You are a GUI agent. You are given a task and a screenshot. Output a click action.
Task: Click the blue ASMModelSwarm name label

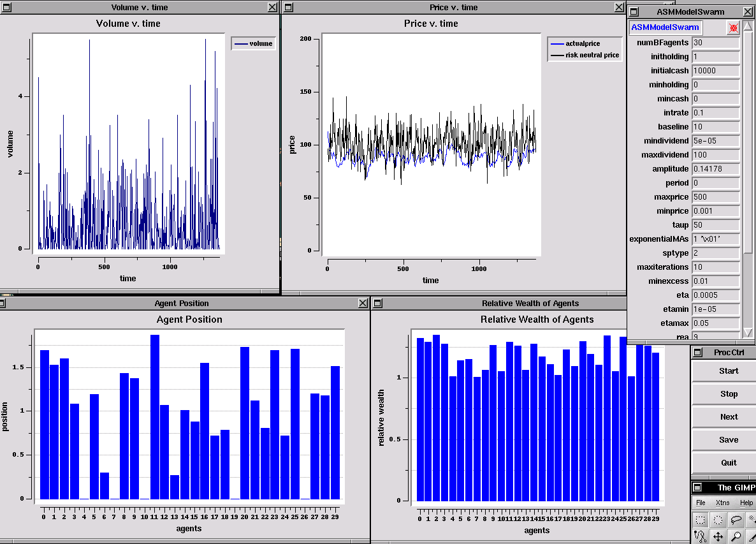[x=665, y=27]
